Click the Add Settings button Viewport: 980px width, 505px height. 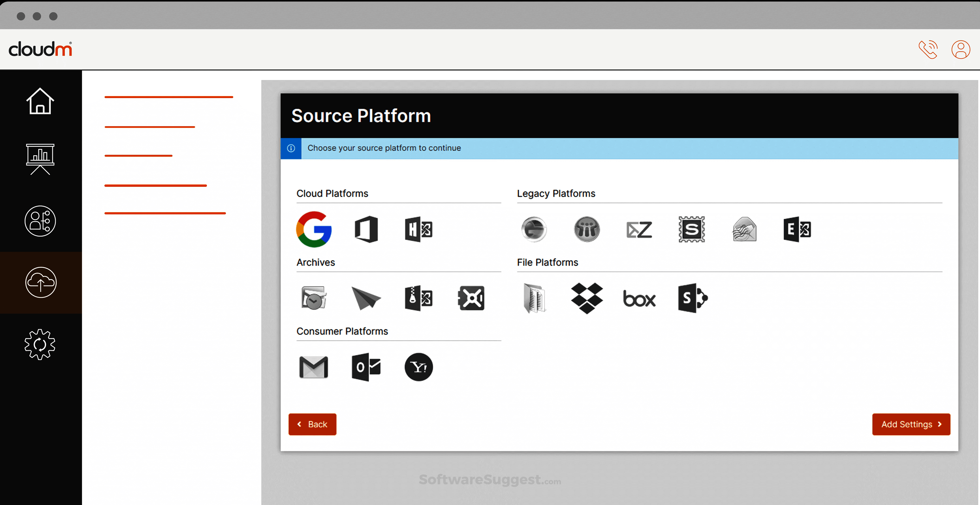point(911,424)
